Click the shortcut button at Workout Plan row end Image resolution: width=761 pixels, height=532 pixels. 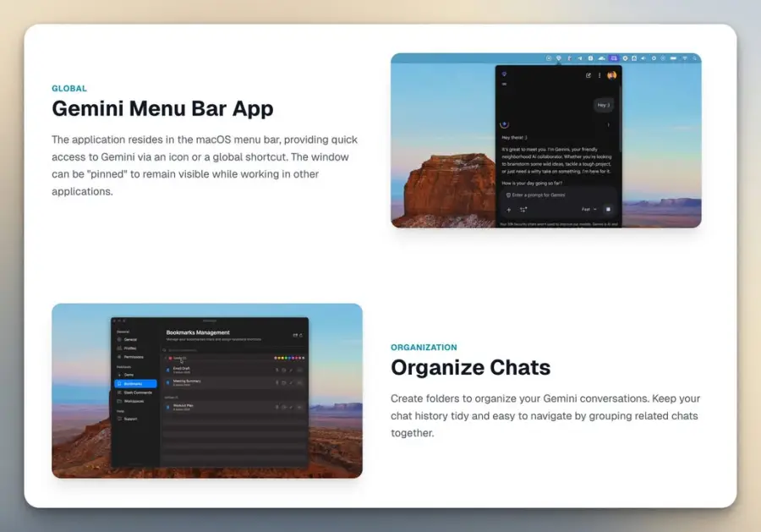[299, 407]
